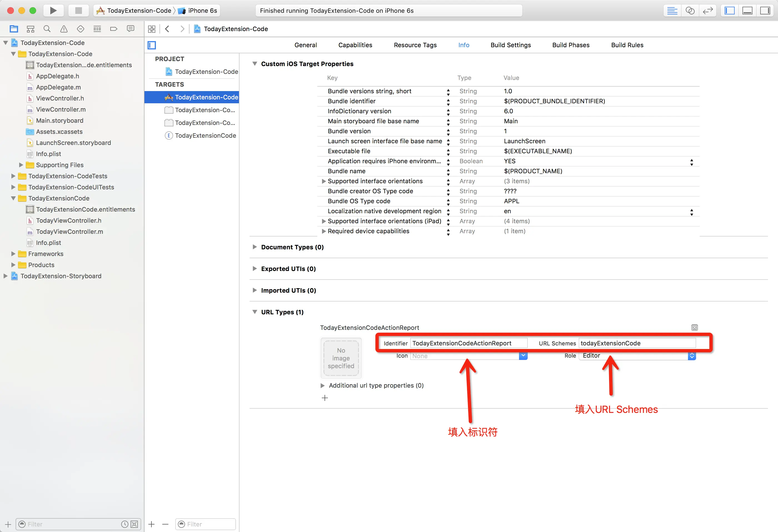Click the URL Schemes input field
The width and height of the screenshot is (778, 532).
click(x=637, y=343)
